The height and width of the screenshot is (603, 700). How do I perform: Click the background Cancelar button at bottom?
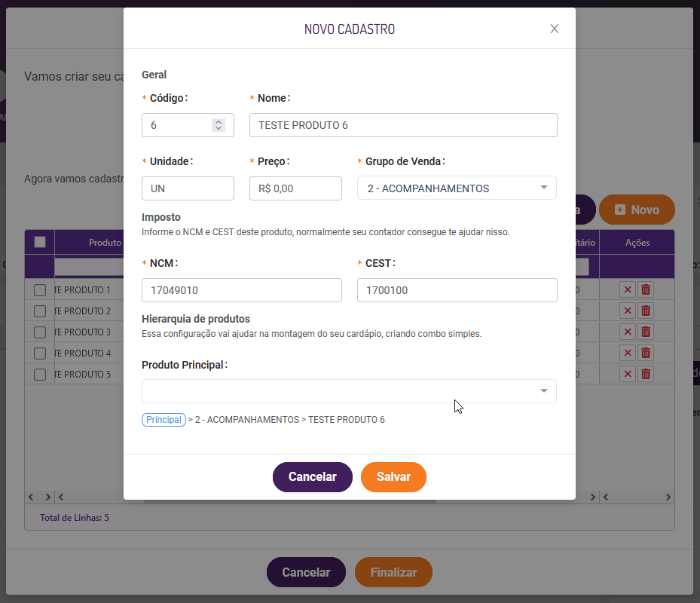pos(306,572)
